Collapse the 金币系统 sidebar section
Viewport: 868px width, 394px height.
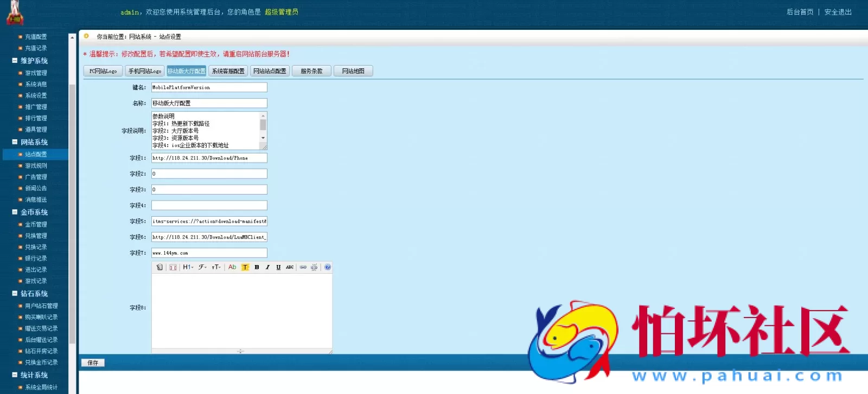[x=15, y=212]
